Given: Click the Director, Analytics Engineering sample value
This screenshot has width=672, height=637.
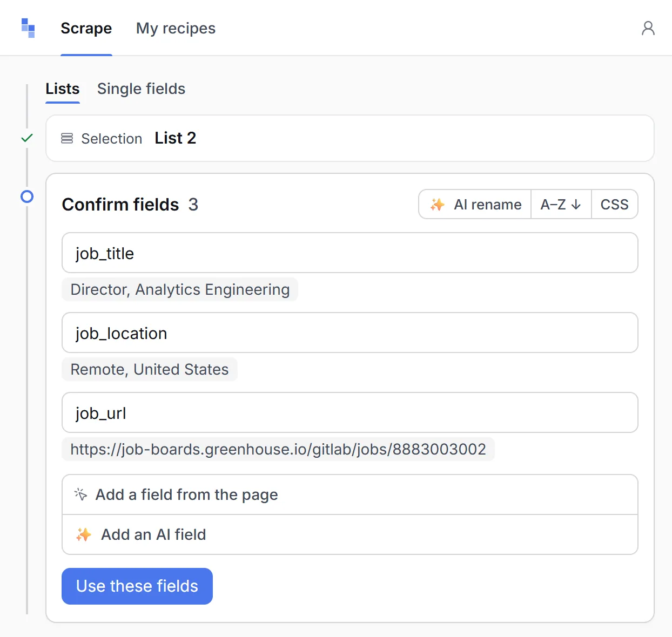Looking at the screenshot, I should (x=180, y=289).
